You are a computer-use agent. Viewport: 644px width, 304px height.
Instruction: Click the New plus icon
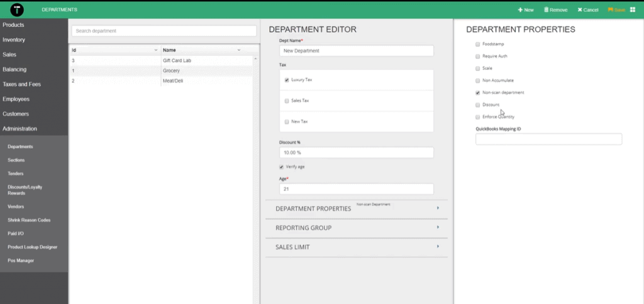click(519, 10)
